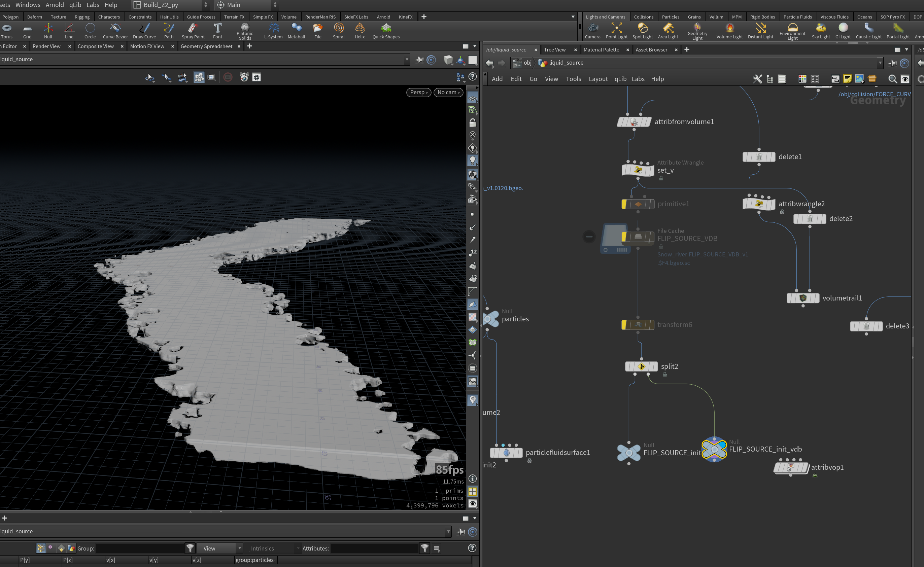
Task: Open the Persp viewport dropdown
Action: 419,92
